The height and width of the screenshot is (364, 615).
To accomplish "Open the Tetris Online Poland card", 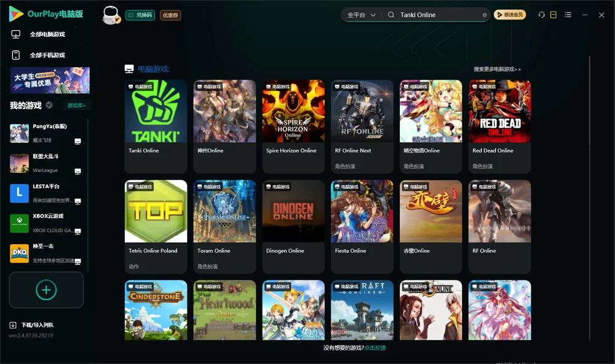I will point(156,226).
